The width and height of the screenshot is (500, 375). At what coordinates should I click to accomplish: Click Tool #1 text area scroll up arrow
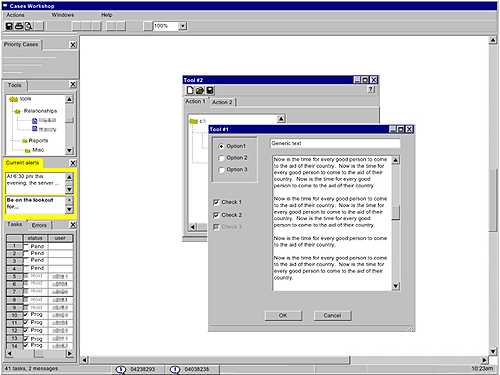395,160
